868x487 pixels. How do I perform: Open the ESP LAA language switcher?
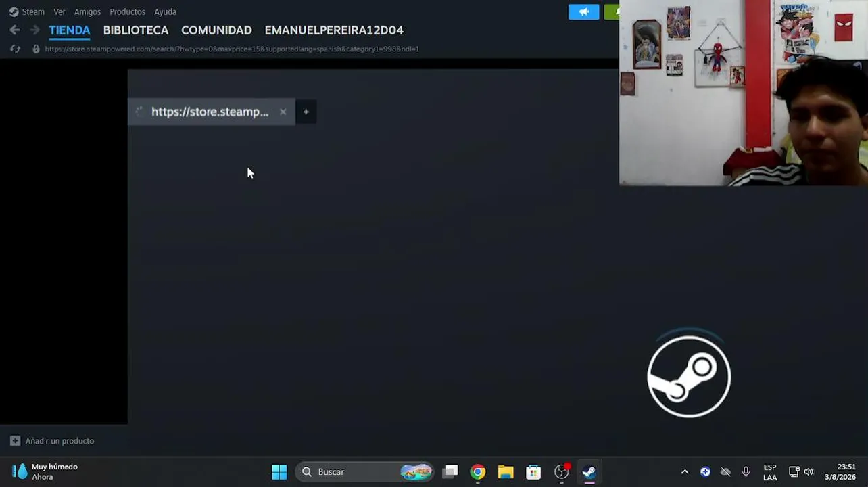[x=770, y=472]
